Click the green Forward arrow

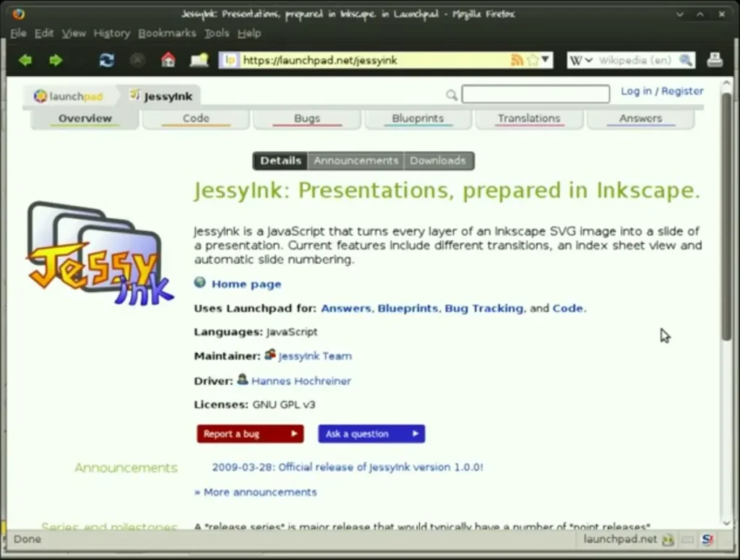click(x=56, y=61)
